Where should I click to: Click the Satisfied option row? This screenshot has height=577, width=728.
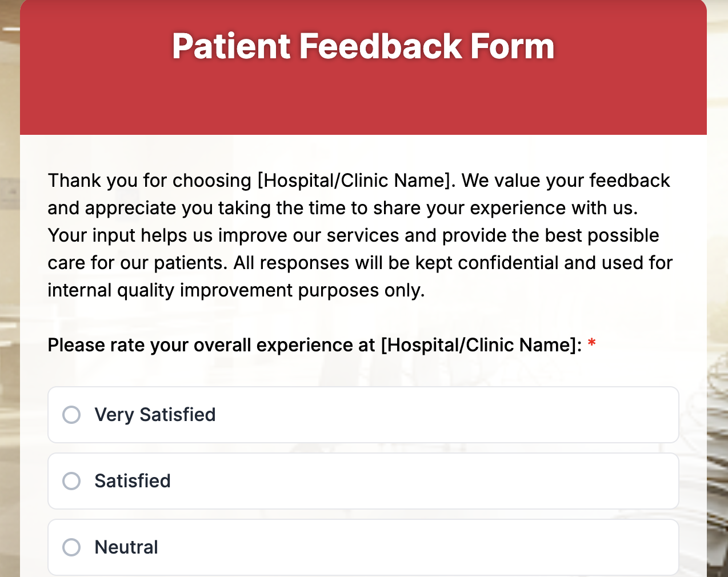pos(363,481)
